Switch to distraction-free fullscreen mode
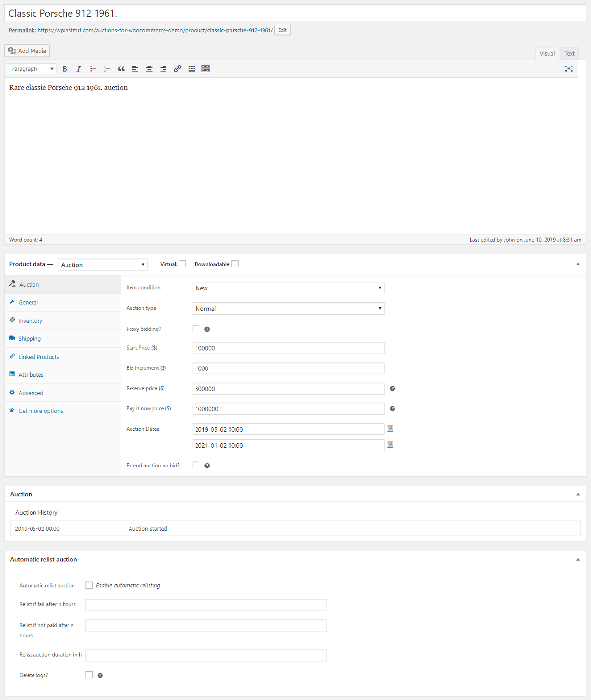 click(x=569, y=68)
